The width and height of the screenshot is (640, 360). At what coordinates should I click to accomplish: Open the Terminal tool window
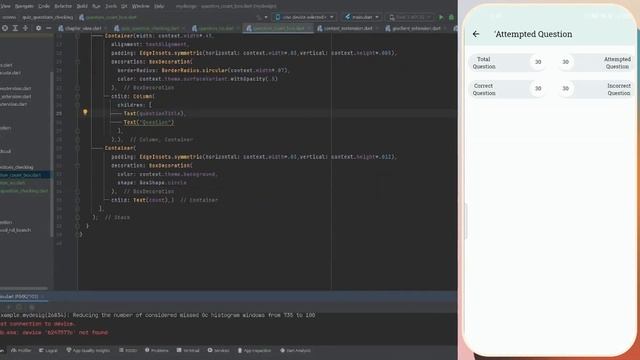pyautogui.click(x=188, y=350)
